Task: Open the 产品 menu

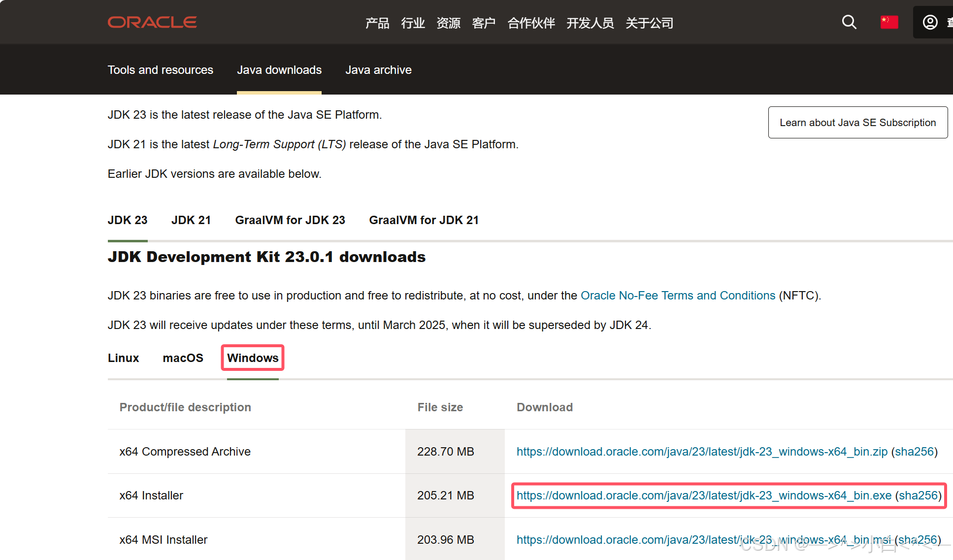Action: tap(377, 23)
